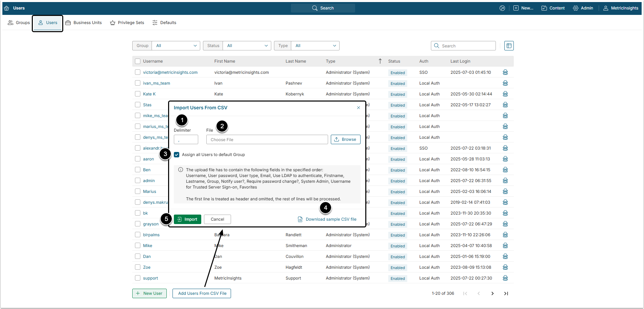Download sample CSV file link

click(330, 219)
